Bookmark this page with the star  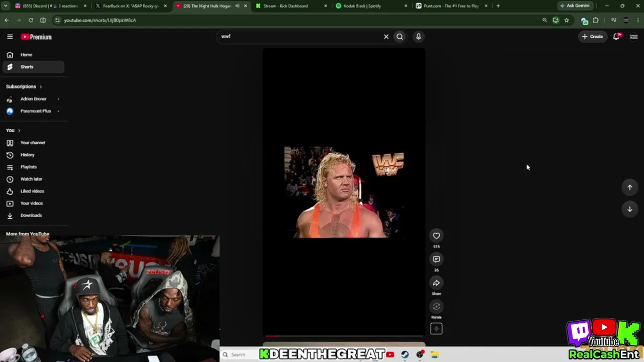coord(567,20)
